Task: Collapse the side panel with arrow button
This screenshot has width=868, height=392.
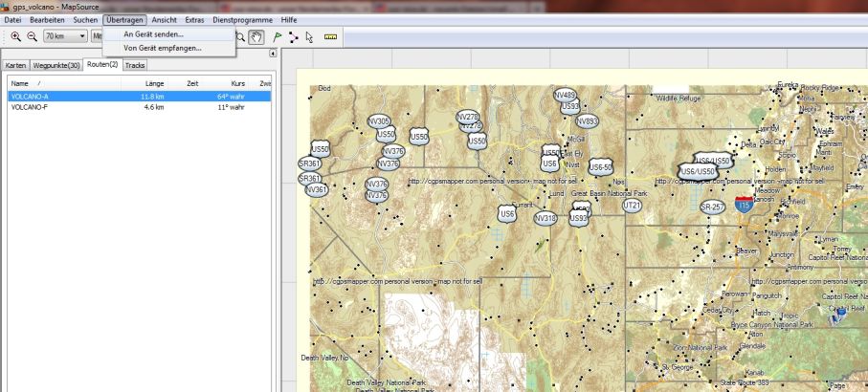Action: point(273,54)
